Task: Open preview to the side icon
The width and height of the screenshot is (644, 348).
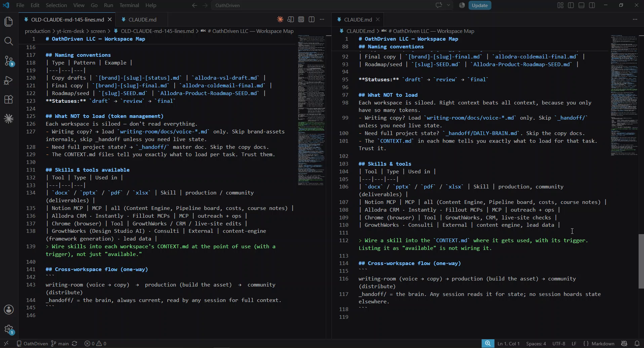Action: pyautogui.click(x=291, y=19)
